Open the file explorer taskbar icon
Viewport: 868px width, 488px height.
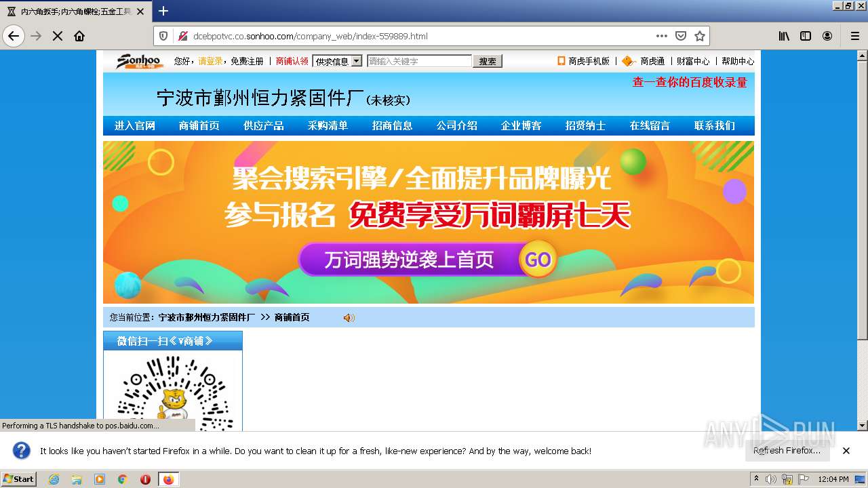(77, 479)
